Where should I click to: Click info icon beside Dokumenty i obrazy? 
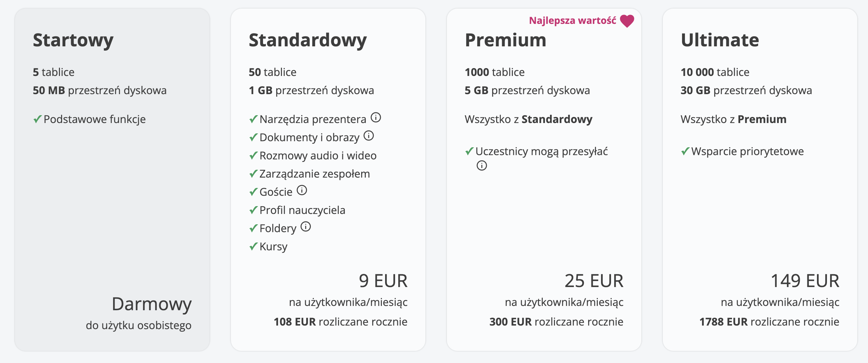(369, 136)
